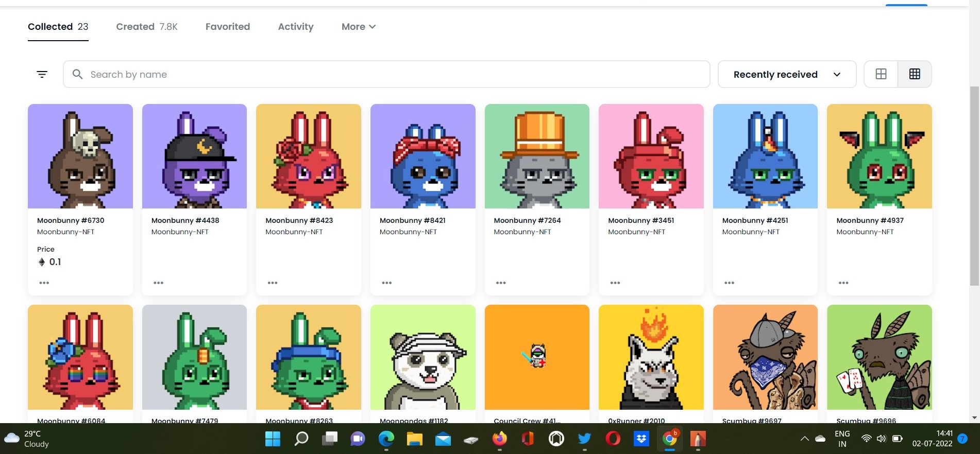The height and width of the screenshot is (454, 980).
Task: Open the Mail app from taskbar
Action: pyautogui.click(x=443, y=439)
